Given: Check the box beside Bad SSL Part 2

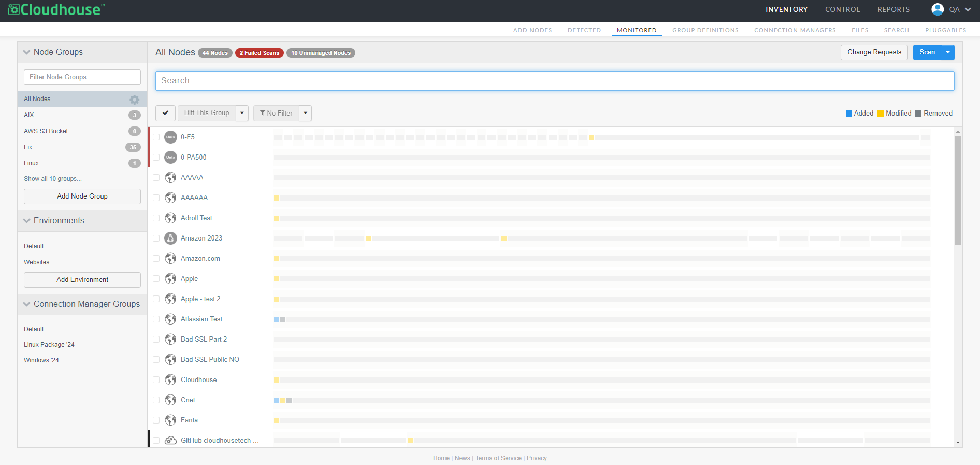Looking at the screenshot, I should tap(156, 340).
